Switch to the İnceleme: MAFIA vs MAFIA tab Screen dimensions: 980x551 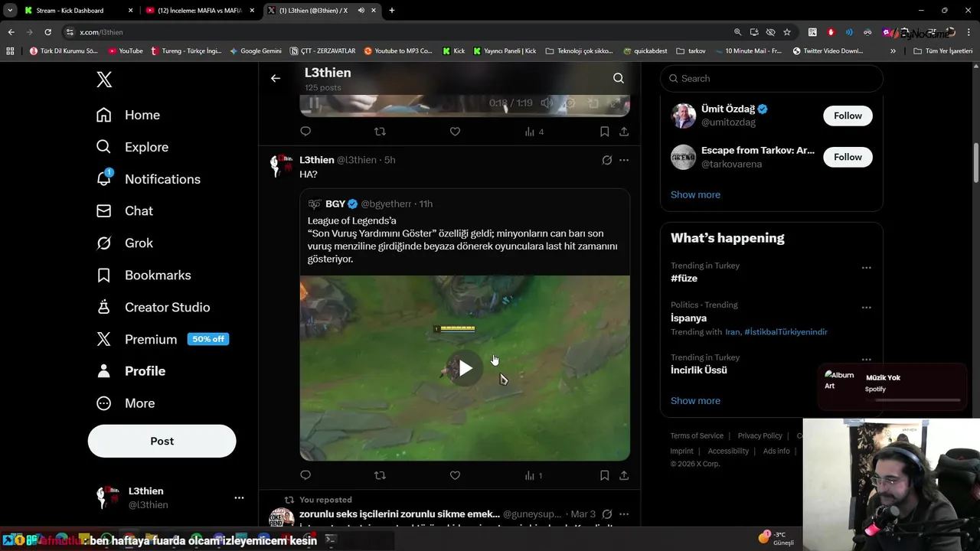(201, 11)
